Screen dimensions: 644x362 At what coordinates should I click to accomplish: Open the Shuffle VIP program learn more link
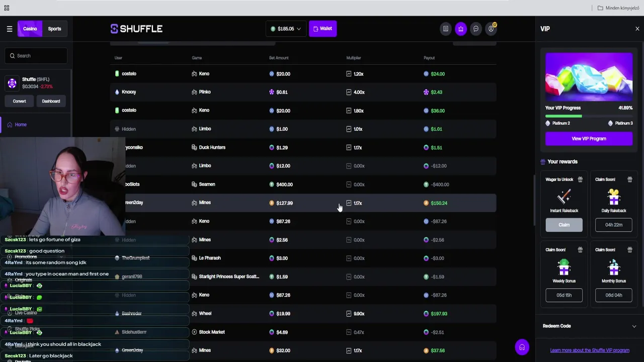[x=590, y=350]
